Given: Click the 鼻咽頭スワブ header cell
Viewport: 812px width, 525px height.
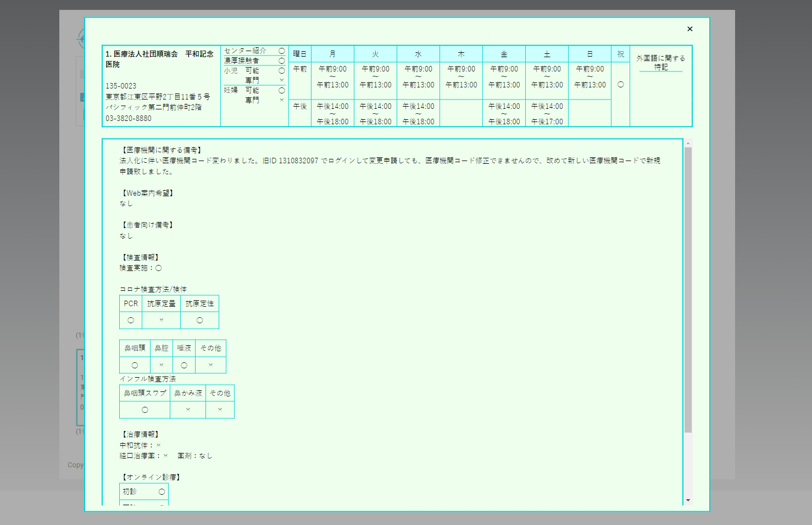Looking at the screenshot, I should click(144, 393).
